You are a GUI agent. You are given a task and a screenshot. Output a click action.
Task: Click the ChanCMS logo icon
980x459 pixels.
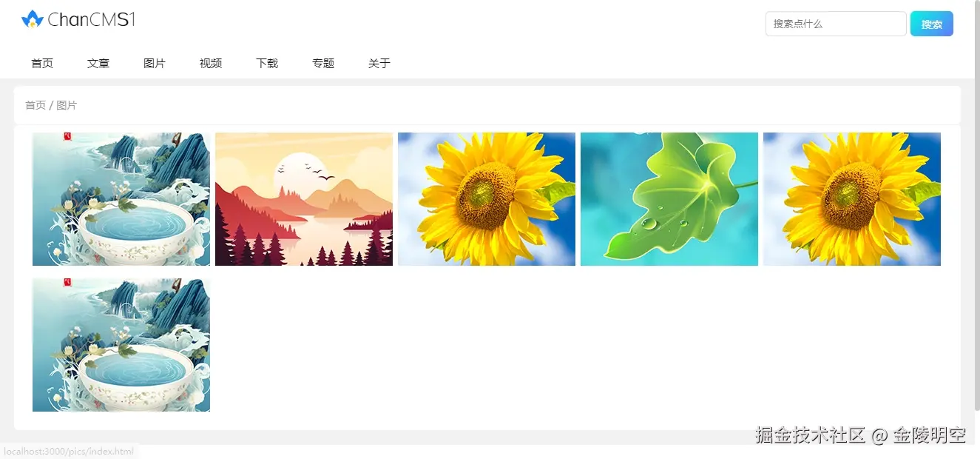[x=33, y=19]
